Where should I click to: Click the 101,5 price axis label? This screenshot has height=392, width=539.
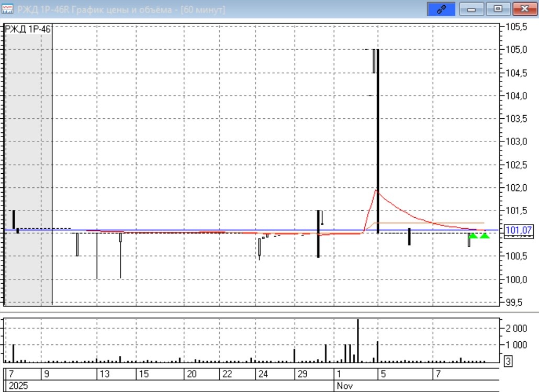(x=516, y=210)
